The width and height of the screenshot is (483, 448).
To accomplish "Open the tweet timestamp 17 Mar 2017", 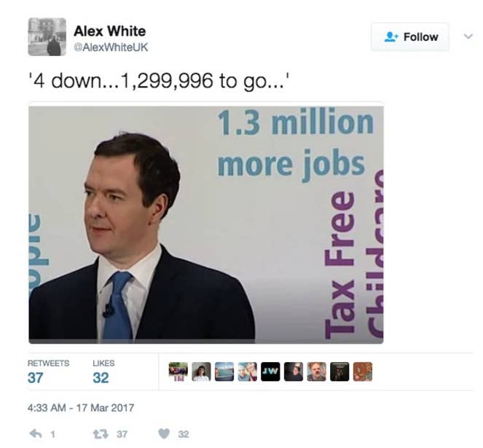I will click(x=81, y=408).
